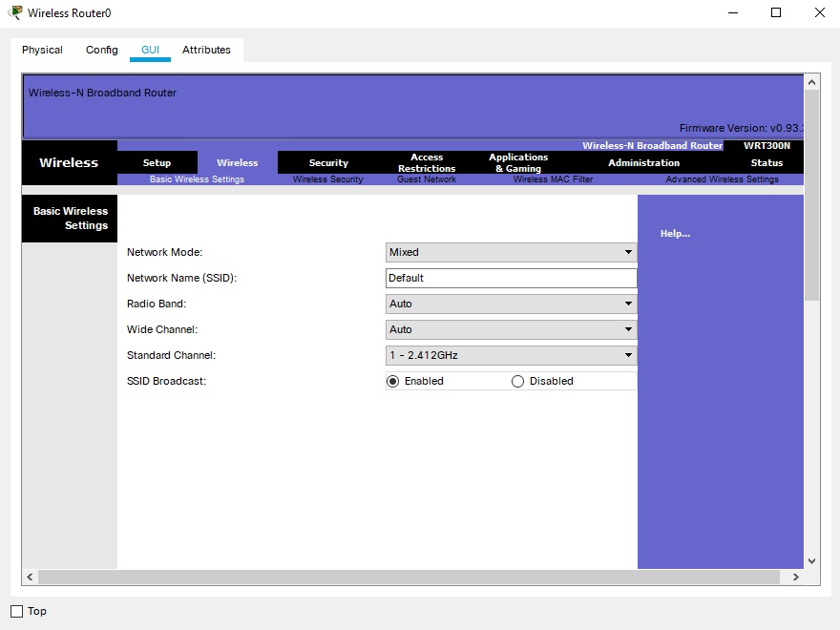Open Guest Network submenu
This screenshot has width=840, height=630.
(x=427, y=179)
